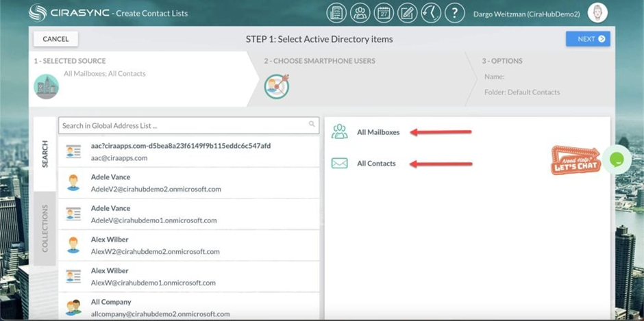Image resolution: width=644 pixels, height=321 pixels.
Task: Click the All Mailboxes people icon
Action: click(340, 132)
